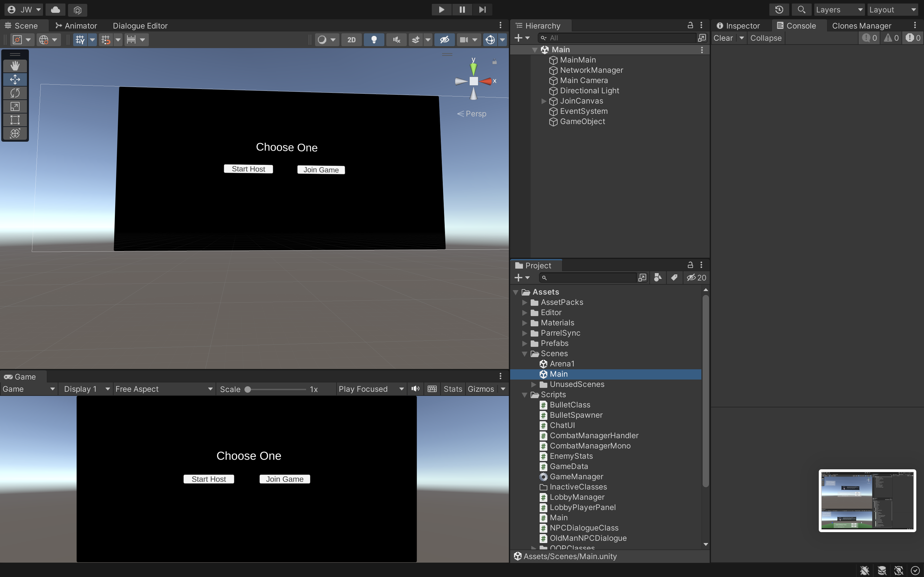Select the Rotate tool

(15, 93)
